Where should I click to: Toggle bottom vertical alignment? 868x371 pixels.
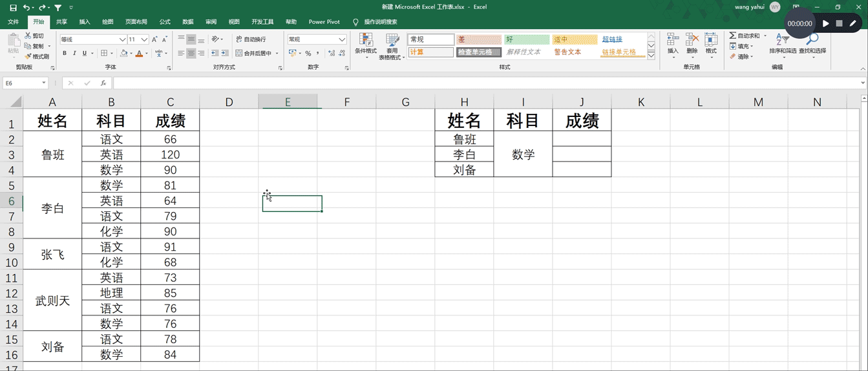(202, 39)
